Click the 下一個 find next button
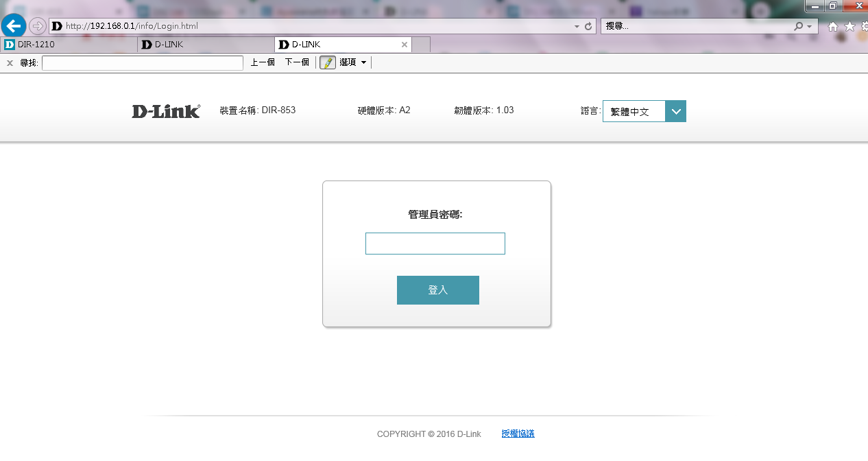This screenshot has width=868, height=461. (x=297, y=62)
